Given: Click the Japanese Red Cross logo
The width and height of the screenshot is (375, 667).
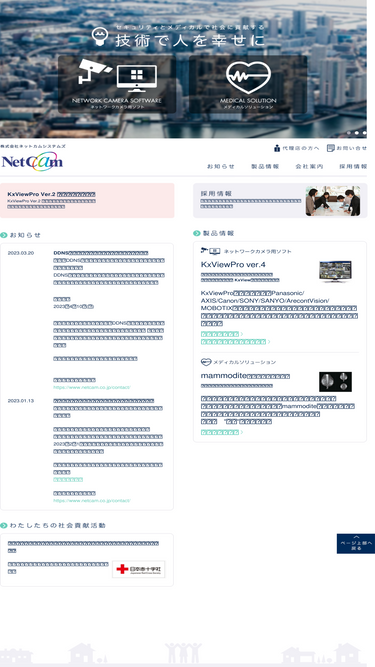Looking at the screenshot, I should pyautogui.click(x=139, y=569).
